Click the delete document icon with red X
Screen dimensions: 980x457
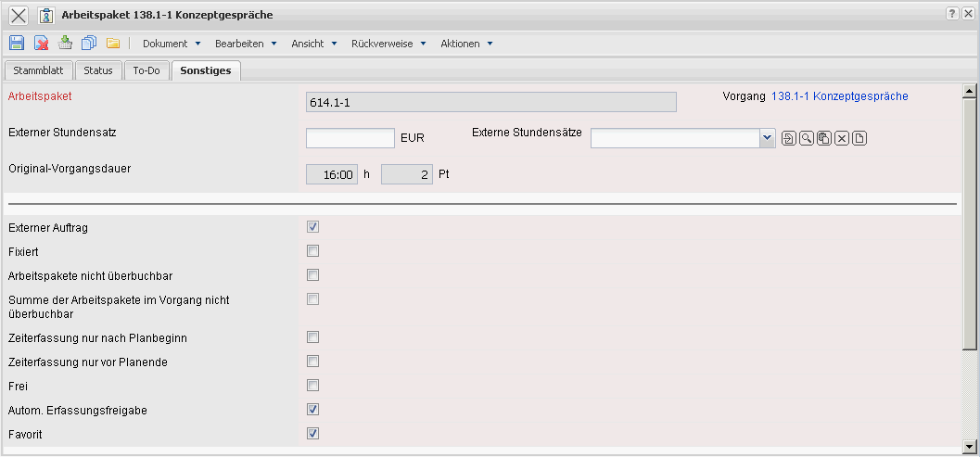click(x=41, y=43)
